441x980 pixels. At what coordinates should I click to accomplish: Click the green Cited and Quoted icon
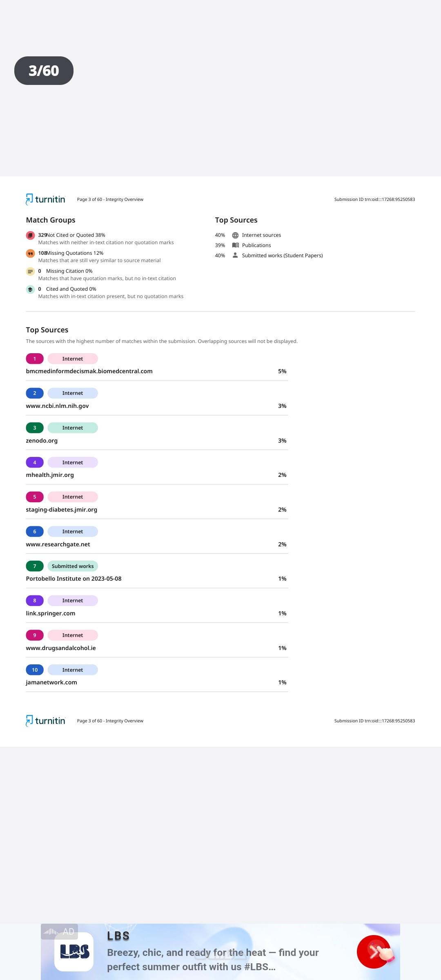click(30, 290)
